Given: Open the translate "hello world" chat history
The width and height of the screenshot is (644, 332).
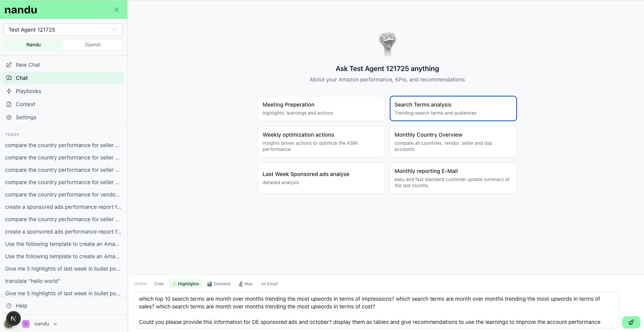Looking at the screenshot, I should pyautogui.click(x=33, y=281).
